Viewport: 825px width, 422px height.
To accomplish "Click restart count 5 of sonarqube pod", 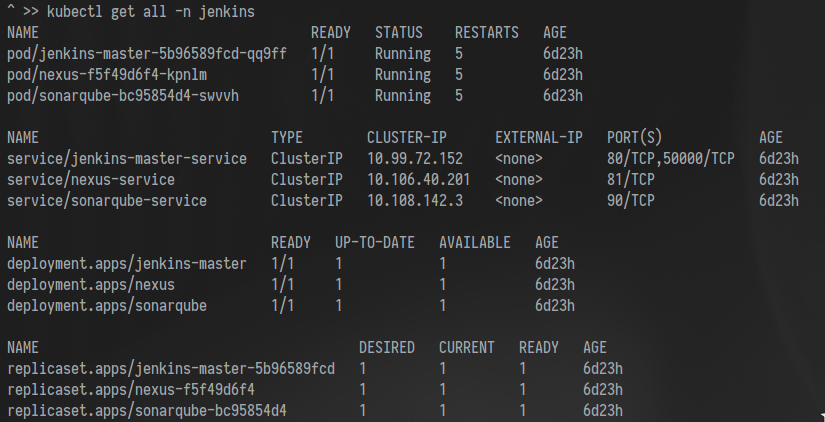I will coord(459,96).
